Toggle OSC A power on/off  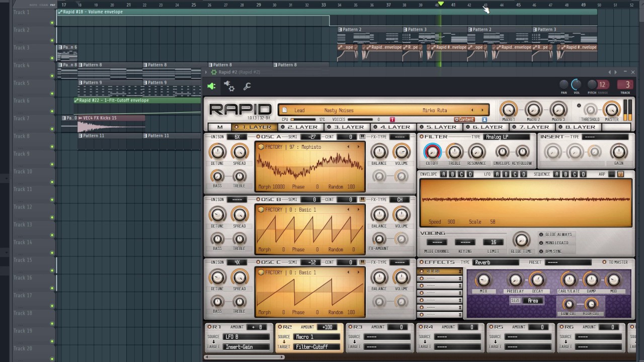(259, 137)
